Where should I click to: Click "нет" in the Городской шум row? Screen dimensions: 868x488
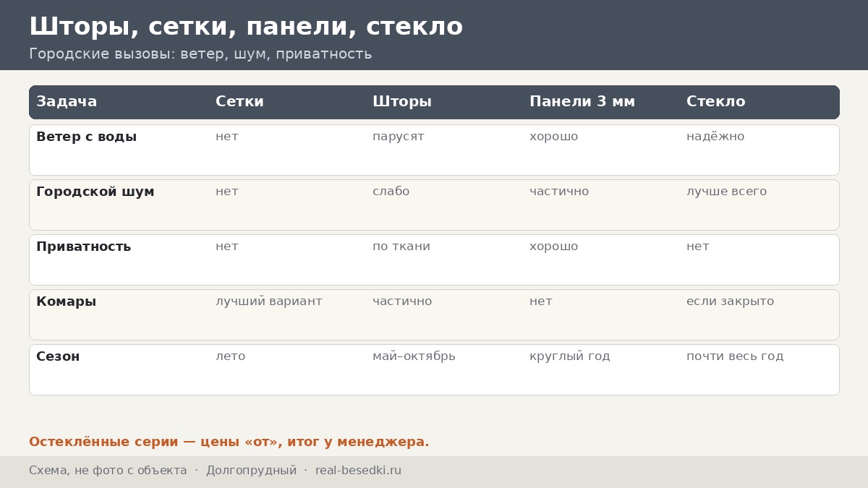[227, 192]
